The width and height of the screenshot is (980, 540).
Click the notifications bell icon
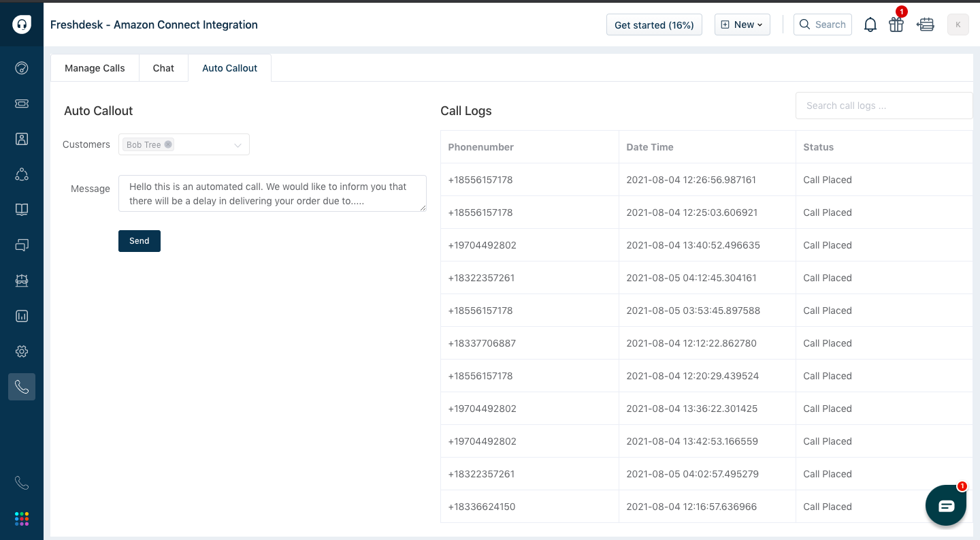870,25
